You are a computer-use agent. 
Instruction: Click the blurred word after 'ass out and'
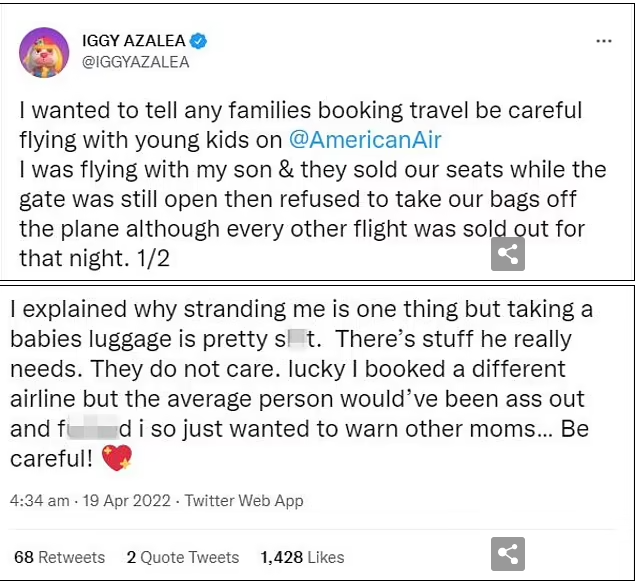coord(95,429)
